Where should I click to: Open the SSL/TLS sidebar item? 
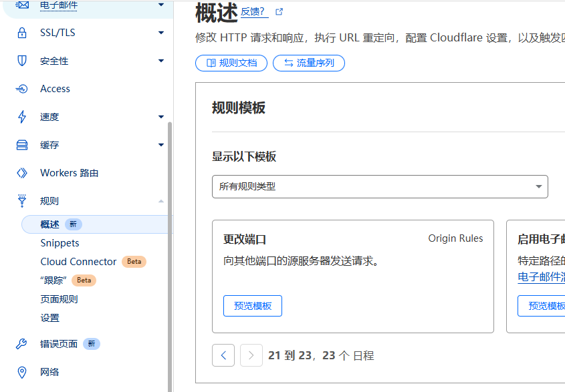coord(58,33)
